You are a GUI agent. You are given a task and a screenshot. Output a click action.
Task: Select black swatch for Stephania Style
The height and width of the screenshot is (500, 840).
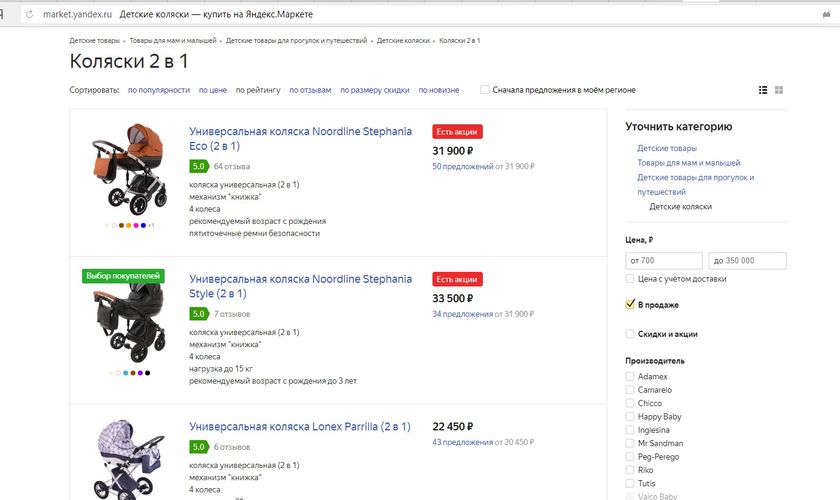148,373
